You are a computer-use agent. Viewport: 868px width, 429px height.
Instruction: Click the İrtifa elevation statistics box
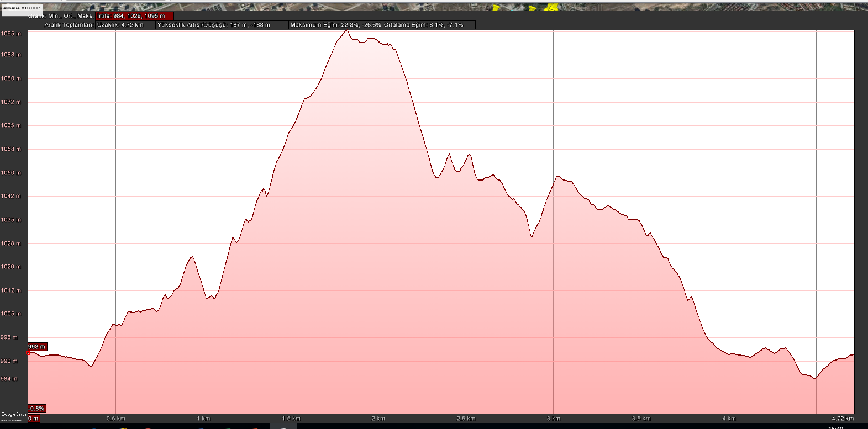pyautogui.click(x=134, y=16)
